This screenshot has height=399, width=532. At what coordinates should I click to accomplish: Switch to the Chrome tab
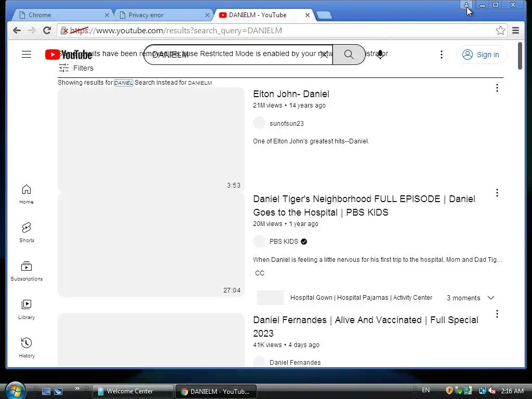tap(63, 15)
